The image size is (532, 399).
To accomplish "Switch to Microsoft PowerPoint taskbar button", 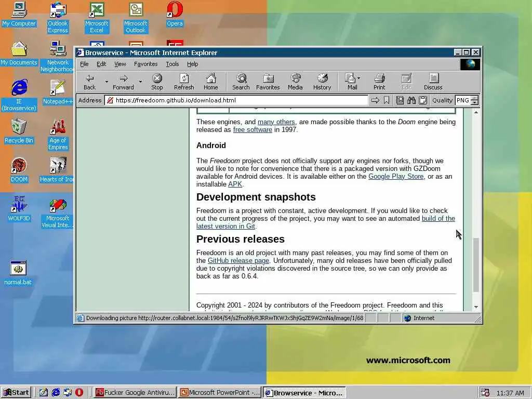I will 220,393.
